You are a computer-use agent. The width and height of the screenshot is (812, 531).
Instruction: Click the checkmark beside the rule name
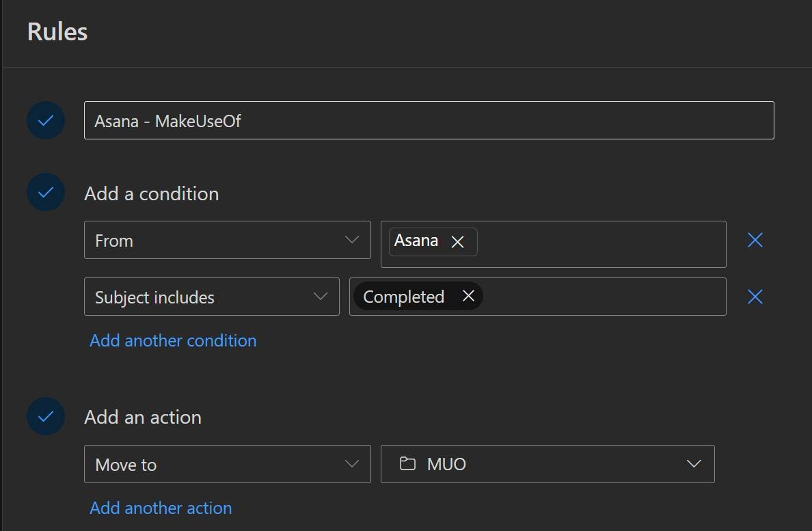pos(46,120)
